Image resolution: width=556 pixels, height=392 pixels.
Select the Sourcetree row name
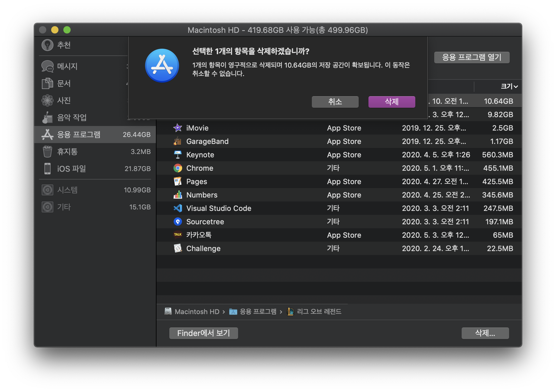205,222
